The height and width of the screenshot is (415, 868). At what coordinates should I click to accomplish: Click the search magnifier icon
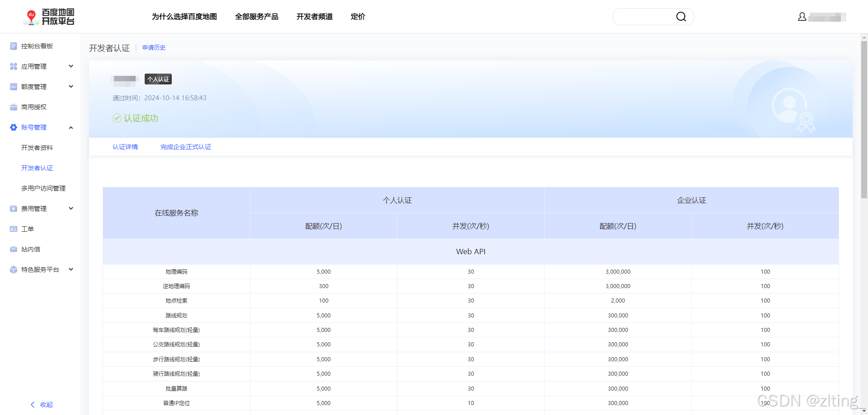[x=681, y=17]
